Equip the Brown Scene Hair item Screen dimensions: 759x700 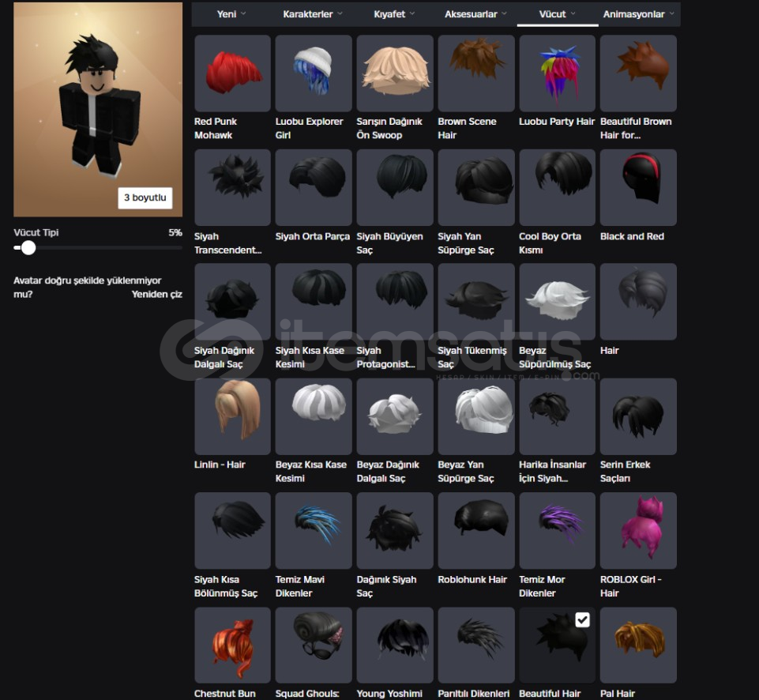pos(476,73)
